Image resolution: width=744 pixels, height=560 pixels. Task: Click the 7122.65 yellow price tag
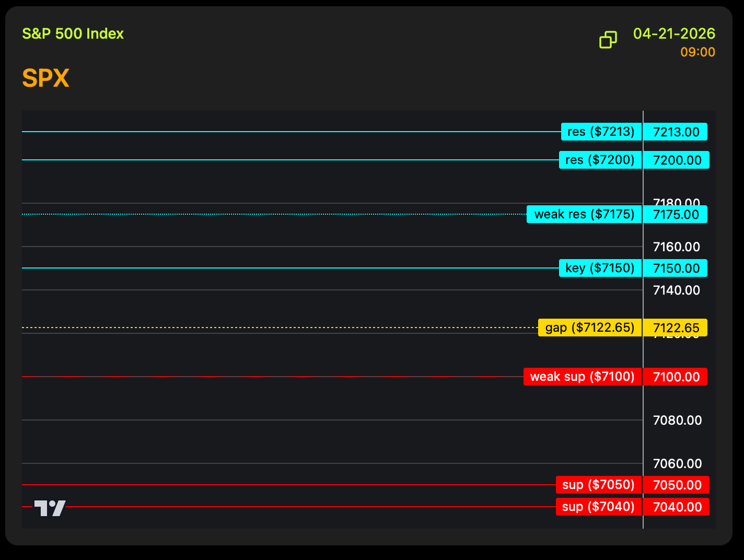(x=676, y=328)
